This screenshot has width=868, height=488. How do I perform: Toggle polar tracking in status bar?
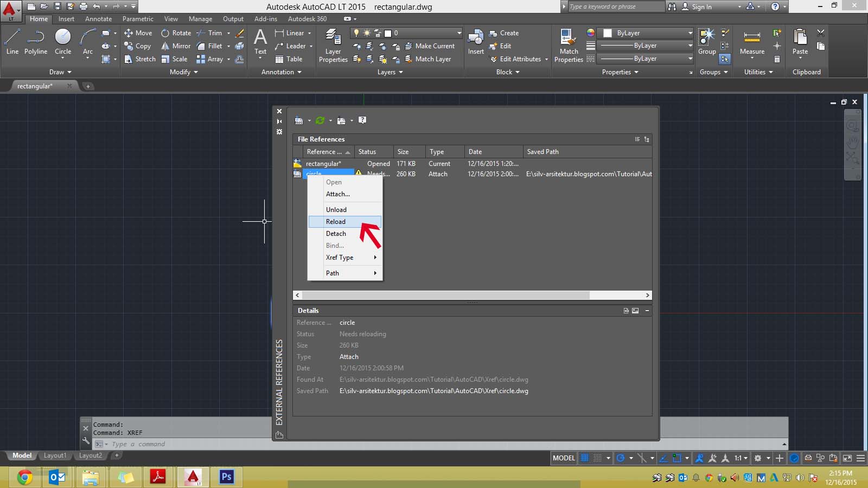click(x=621, y=458)
